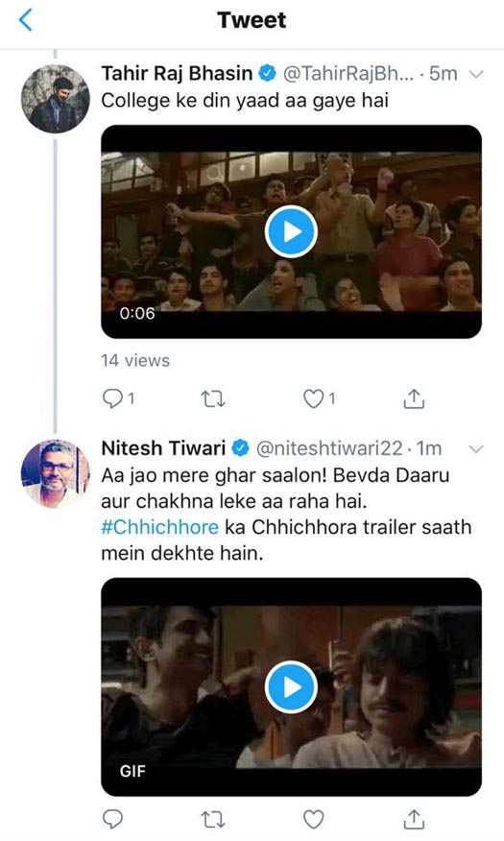The height and width of the screenshot is (841, 504).
Task: Play the 0:06 college video
Action: pos(291,231)
